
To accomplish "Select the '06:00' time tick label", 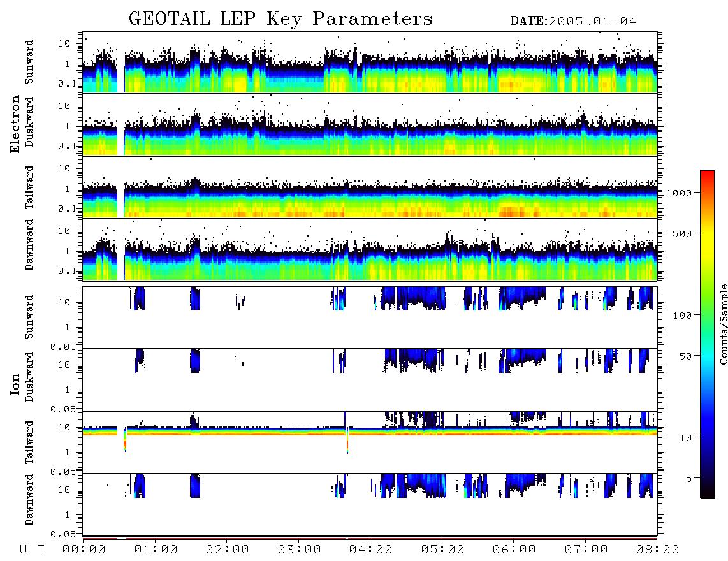I will [x=514, y=550].
